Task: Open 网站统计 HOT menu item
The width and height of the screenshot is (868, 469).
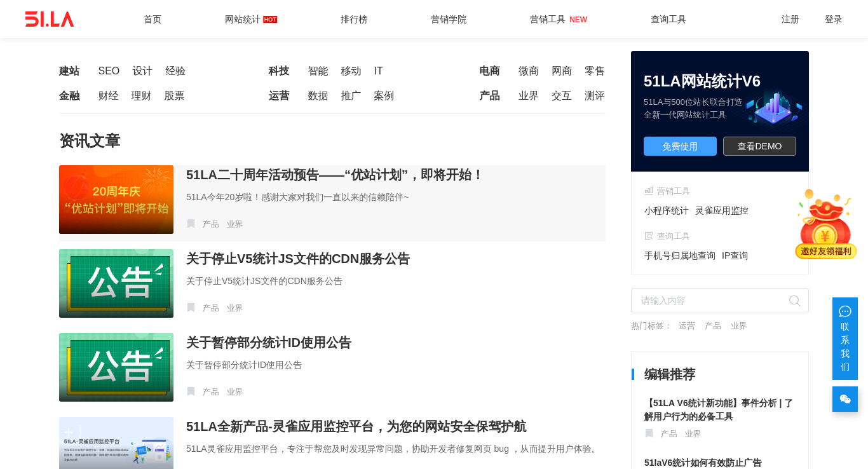Action: 251,19
